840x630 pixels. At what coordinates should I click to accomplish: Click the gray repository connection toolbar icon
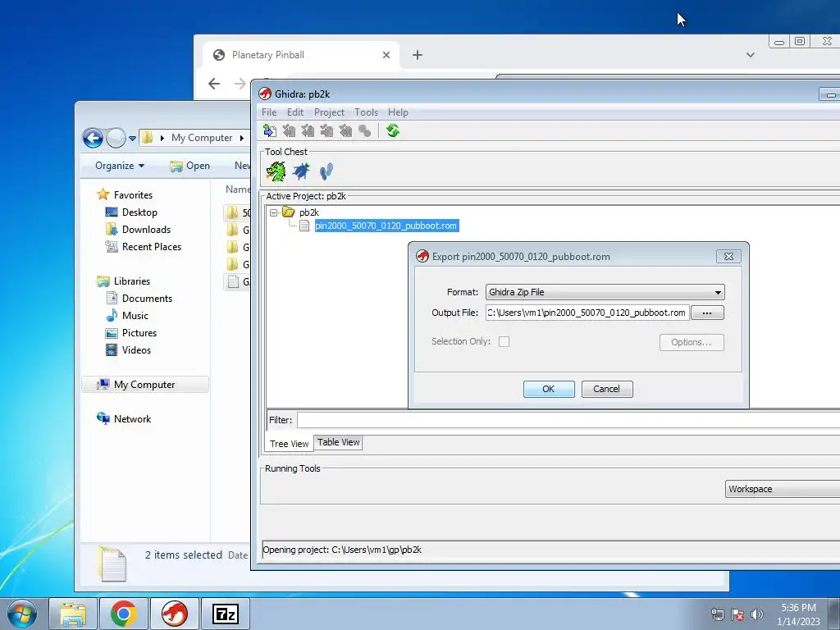365,130
